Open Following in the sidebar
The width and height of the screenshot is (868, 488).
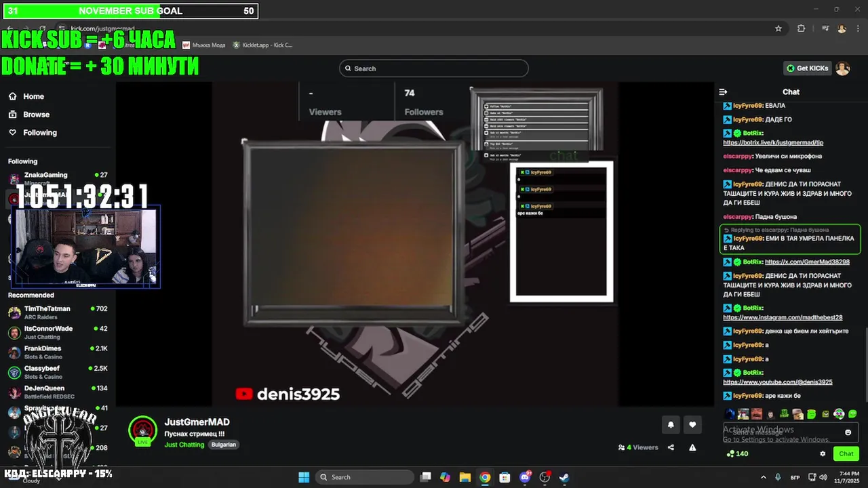tap(33, 133)
